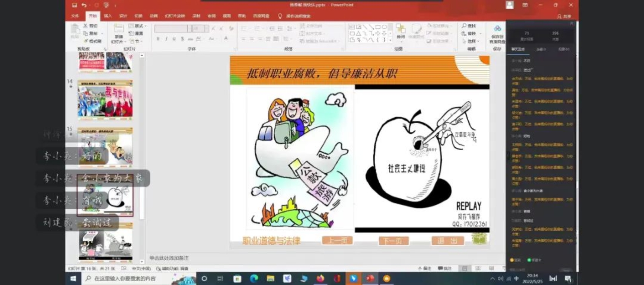Screen dimensions: 644x285
Task: Click the Next Page (下一页) slide button
Action: click(393, 241)
